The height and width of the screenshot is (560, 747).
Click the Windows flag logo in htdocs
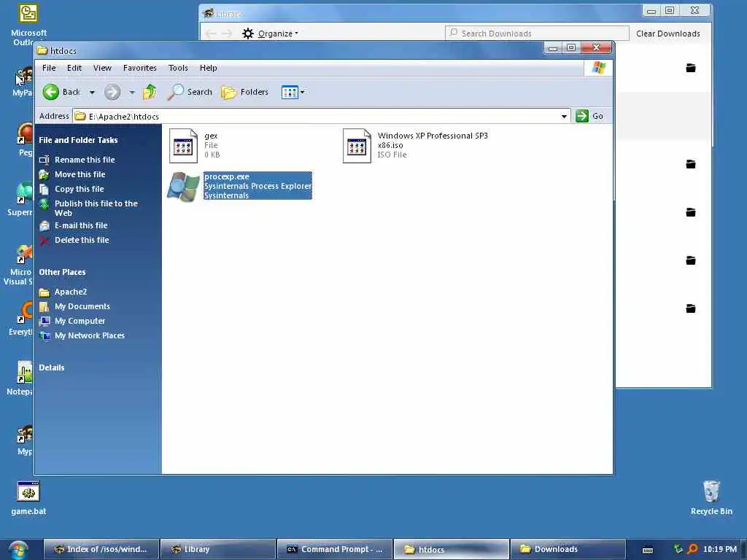pos(598,68)
